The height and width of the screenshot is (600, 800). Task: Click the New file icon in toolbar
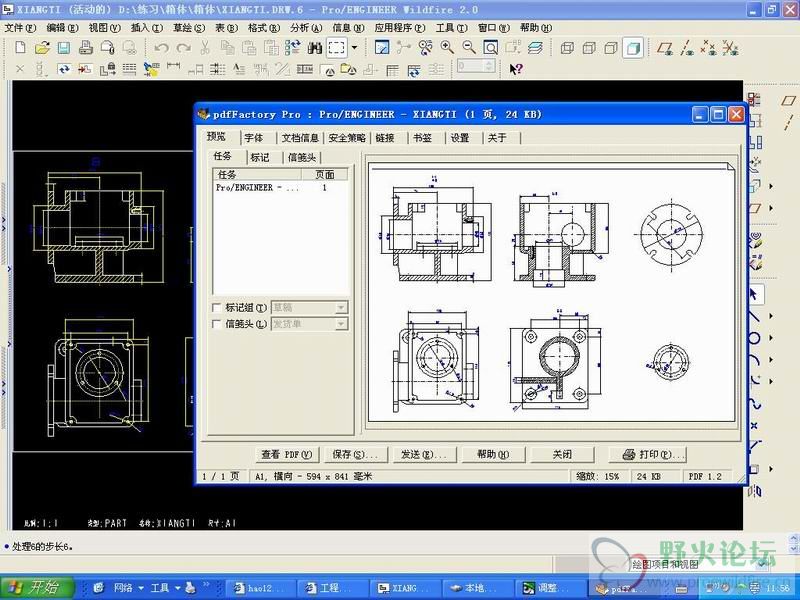point(21,47)
